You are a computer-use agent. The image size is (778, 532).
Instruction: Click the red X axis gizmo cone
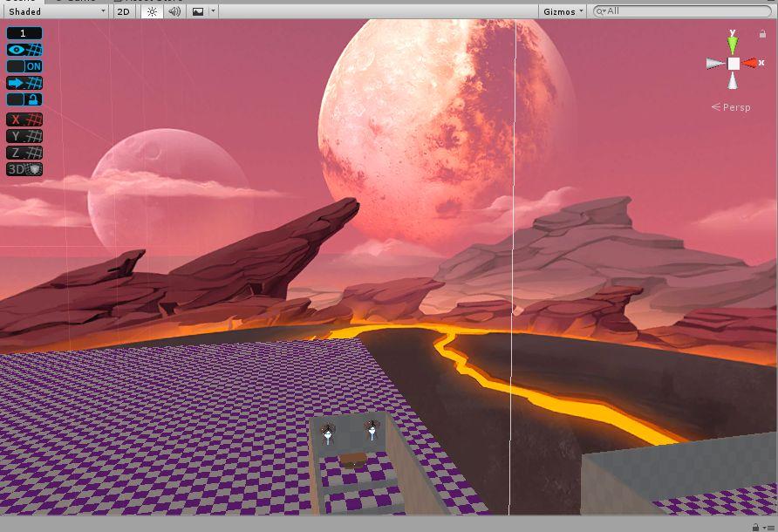(751, 63)
